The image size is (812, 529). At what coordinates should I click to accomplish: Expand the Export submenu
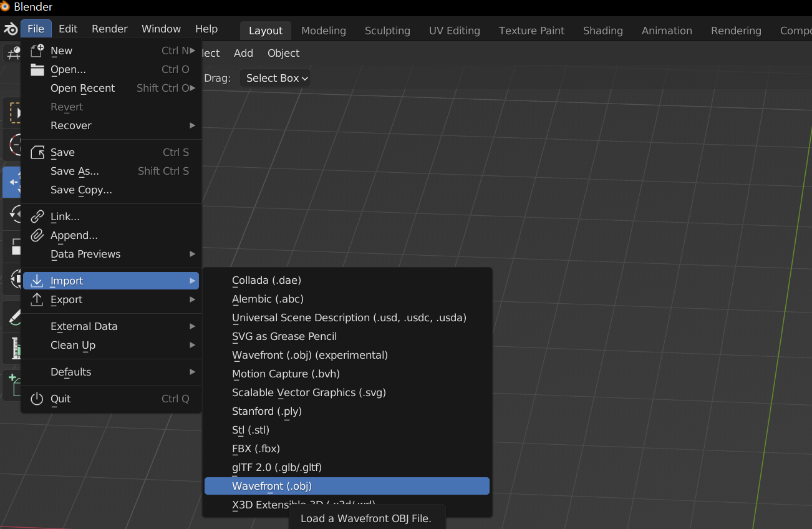111,299
